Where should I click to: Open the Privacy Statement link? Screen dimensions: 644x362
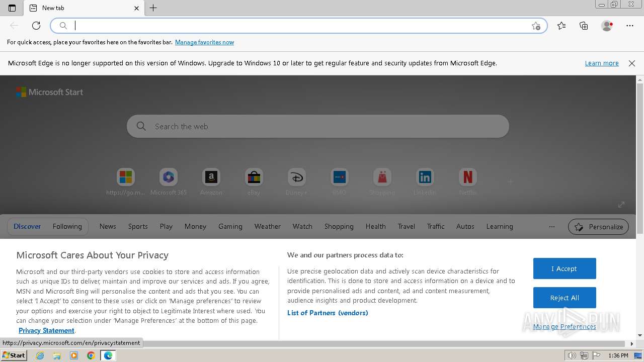(x=46, y=330)
